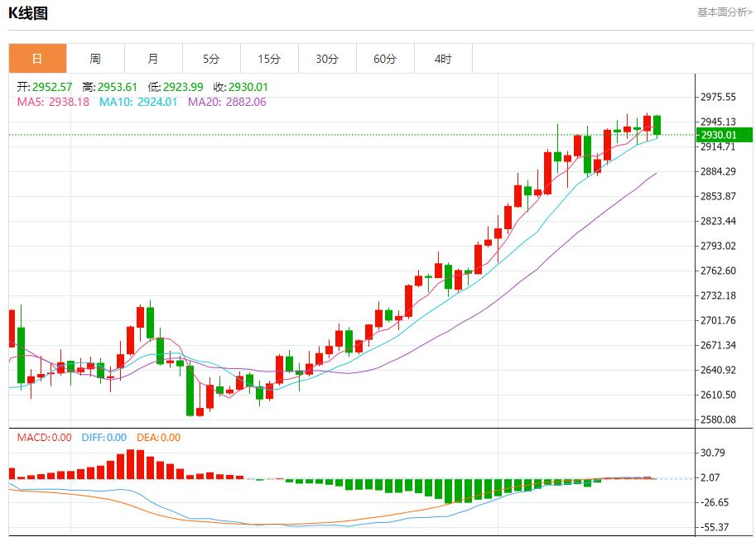Click the K线图 title heading

point(28,12)
